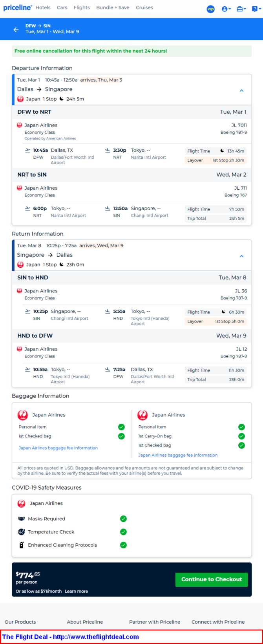Click overnight moon icon beside 6h 30m

coord(224,312)
